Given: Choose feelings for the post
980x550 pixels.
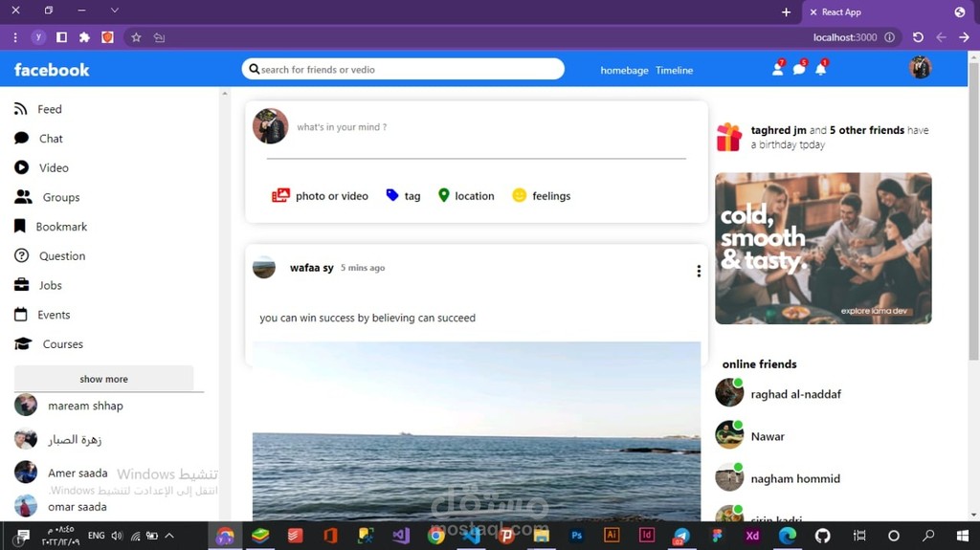Looking at the screenshot, I should (542, 196).
